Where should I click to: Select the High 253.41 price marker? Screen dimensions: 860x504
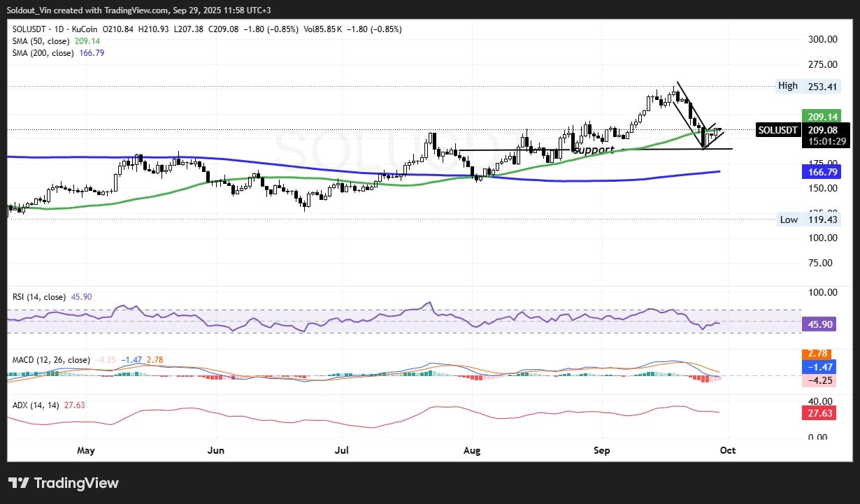810,86
